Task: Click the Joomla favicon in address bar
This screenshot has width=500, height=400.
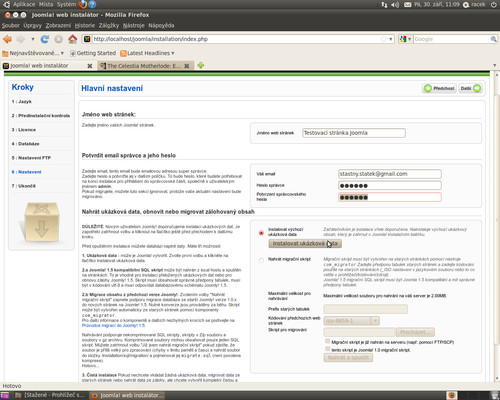Action: [x=87, y=39]
